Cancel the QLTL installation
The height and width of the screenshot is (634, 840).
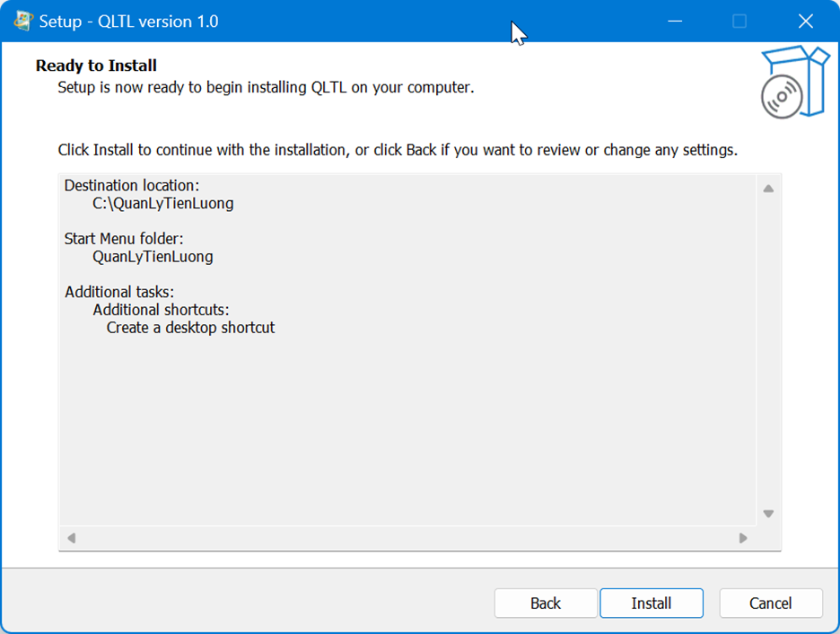770,603
